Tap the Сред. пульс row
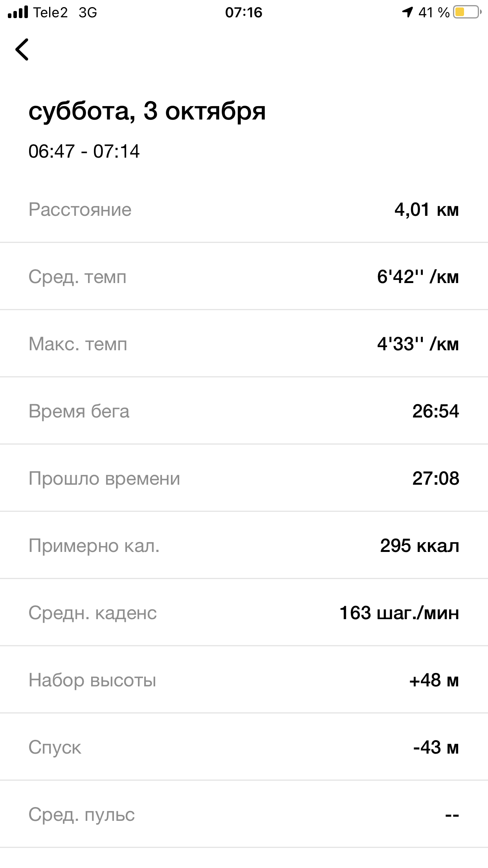The width and height of the screenshot is (488, 868). 244,815
